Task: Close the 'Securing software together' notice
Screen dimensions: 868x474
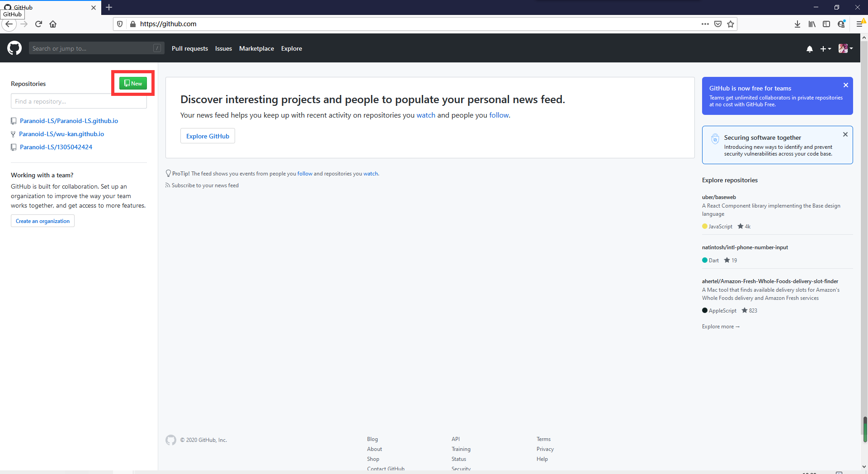Action: tap(845, 134)
